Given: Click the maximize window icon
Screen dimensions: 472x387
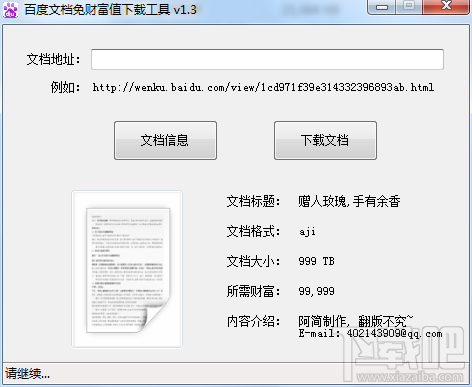Looking at the screenshot, I should [409, 6].
